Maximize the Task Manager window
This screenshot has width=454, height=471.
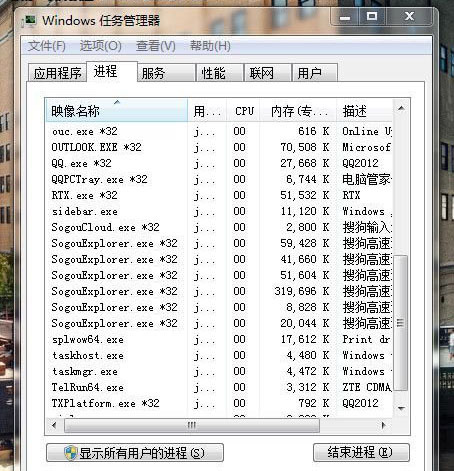(x=372, y=17)
